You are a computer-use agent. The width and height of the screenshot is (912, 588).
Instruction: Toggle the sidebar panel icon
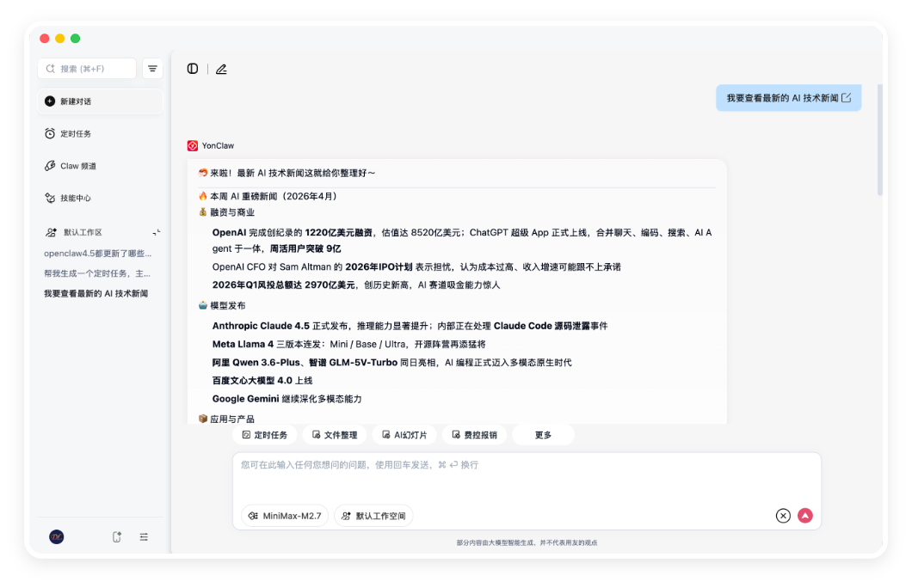193,69
